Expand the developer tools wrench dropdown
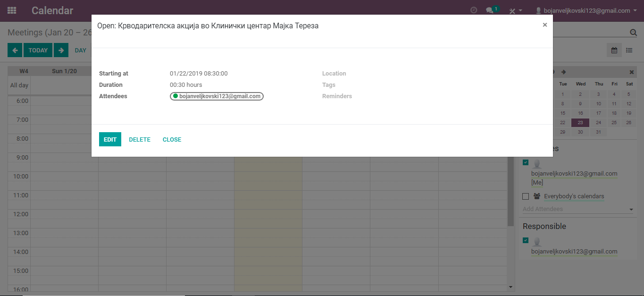Viewport: 644px width, 296px height. 515,10
